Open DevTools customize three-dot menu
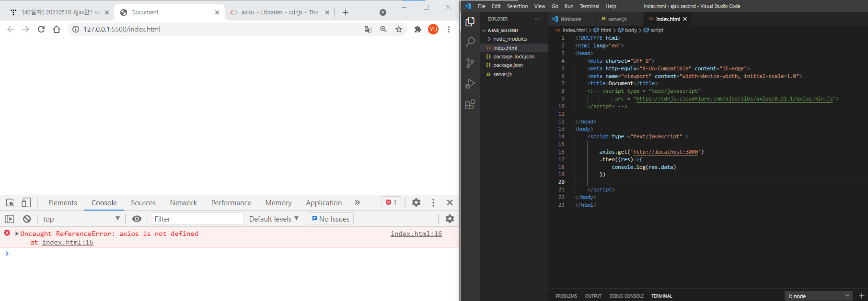 [433, 202]
